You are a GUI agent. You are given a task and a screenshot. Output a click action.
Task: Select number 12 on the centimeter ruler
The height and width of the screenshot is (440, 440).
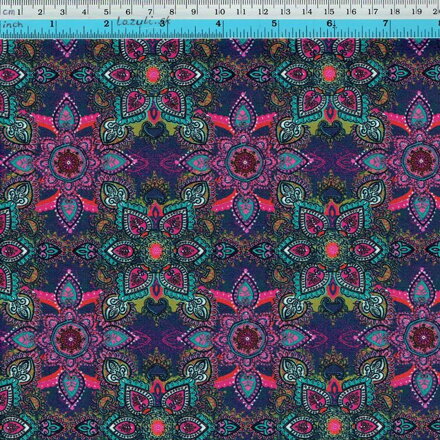tap(263, 12)
